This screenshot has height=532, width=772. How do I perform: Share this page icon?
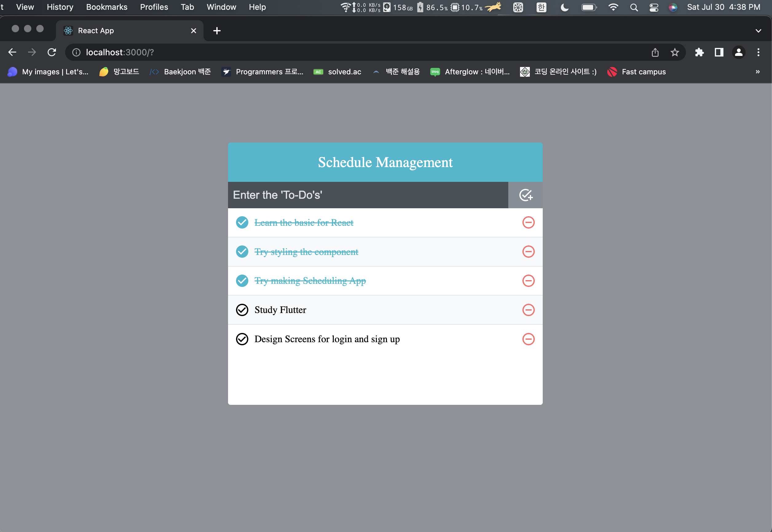pos(655,52)
